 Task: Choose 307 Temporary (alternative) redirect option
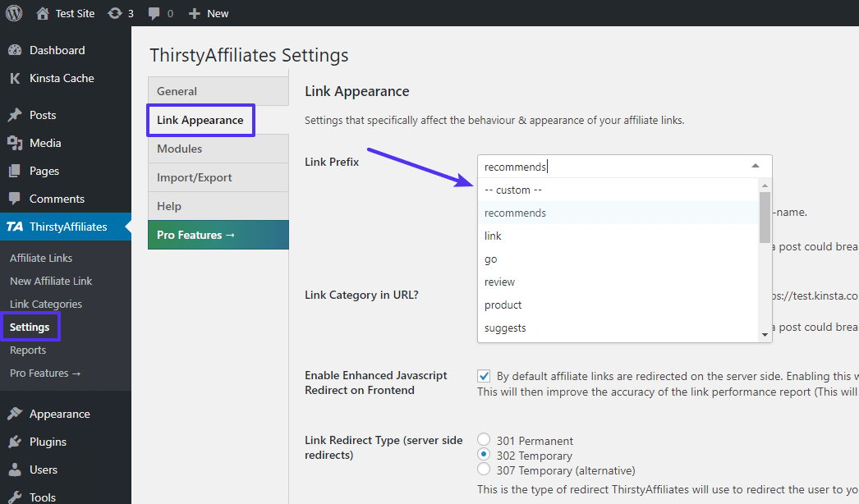484,470
